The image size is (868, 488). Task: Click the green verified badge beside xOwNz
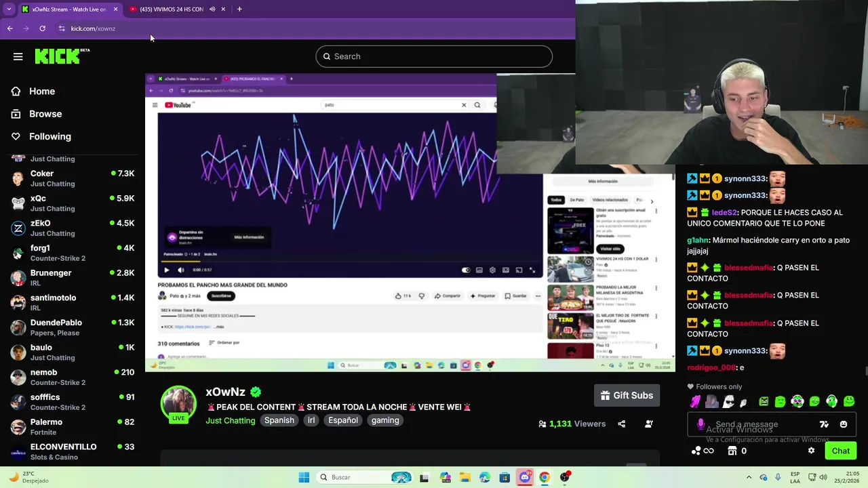point(256,392)
